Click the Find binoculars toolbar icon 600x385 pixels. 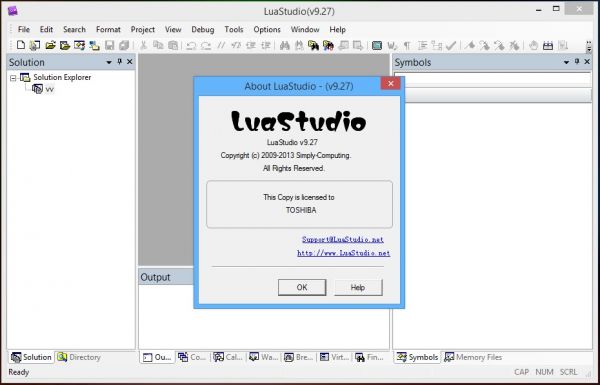point(284,46)
